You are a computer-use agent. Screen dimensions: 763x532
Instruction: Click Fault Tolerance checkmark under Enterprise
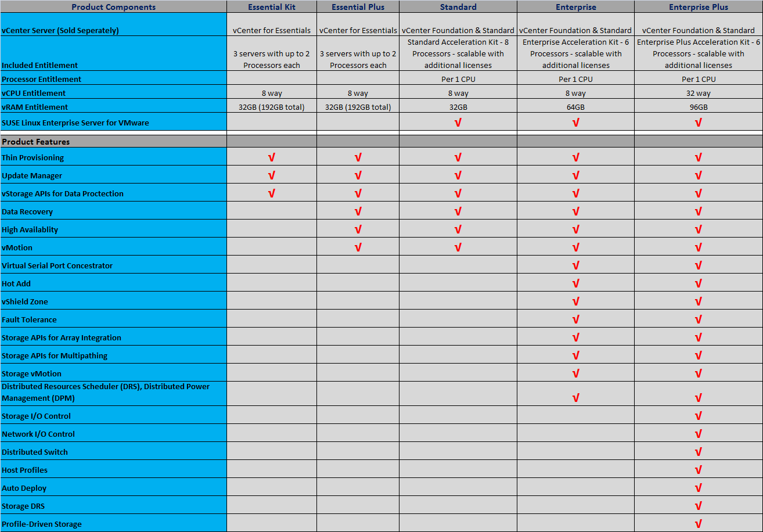(x=575, y=319)
